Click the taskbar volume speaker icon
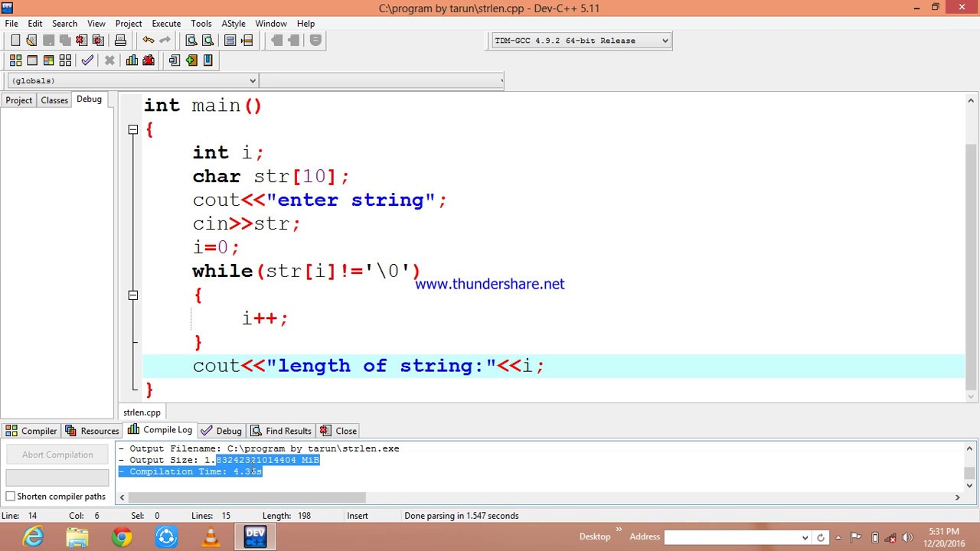The image size is (980, 551). 908,537
